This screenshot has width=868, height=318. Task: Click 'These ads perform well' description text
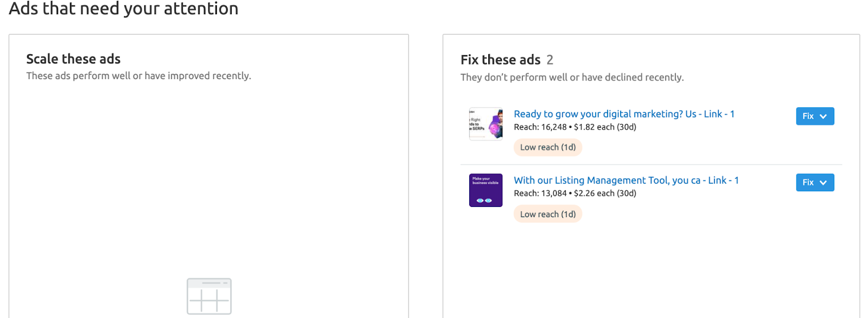tap(138, 76)
